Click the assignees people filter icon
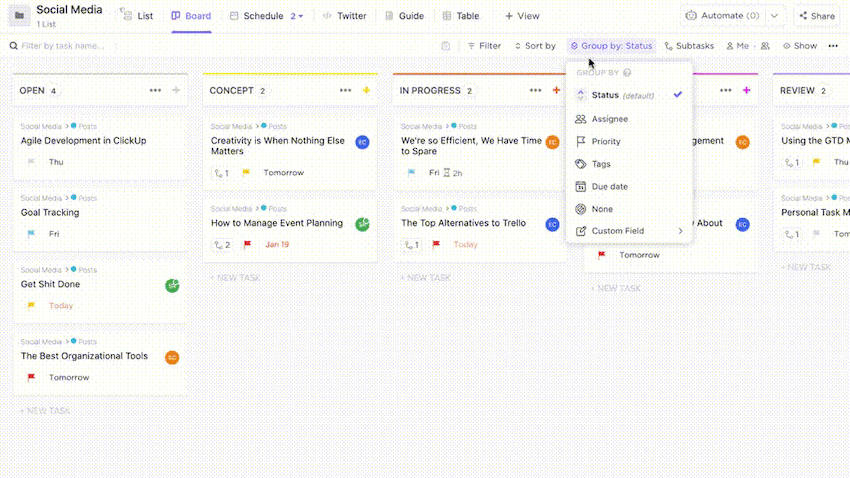This screenshot has width=850, height=478. tap(765, 46)
